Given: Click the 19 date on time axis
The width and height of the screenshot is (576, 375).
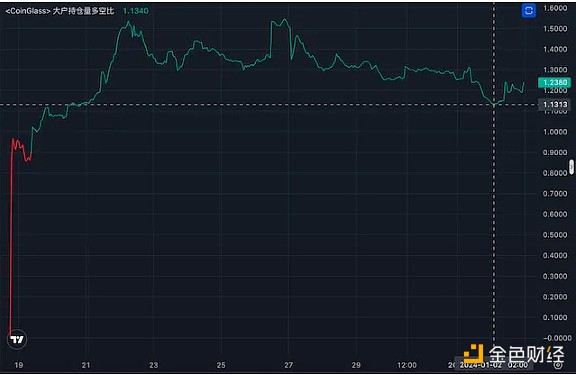Looking at the screenshot, I should (x=18, y=365).
